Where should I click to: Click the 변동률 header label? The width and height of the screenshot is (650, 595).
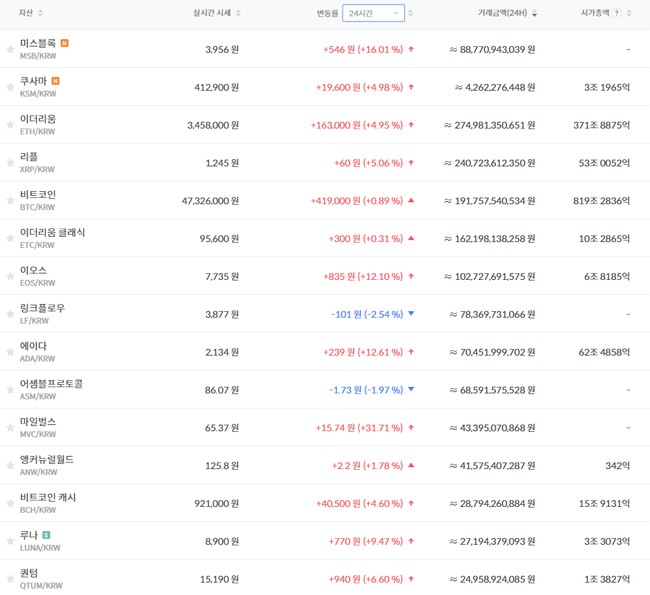point(327,13)
